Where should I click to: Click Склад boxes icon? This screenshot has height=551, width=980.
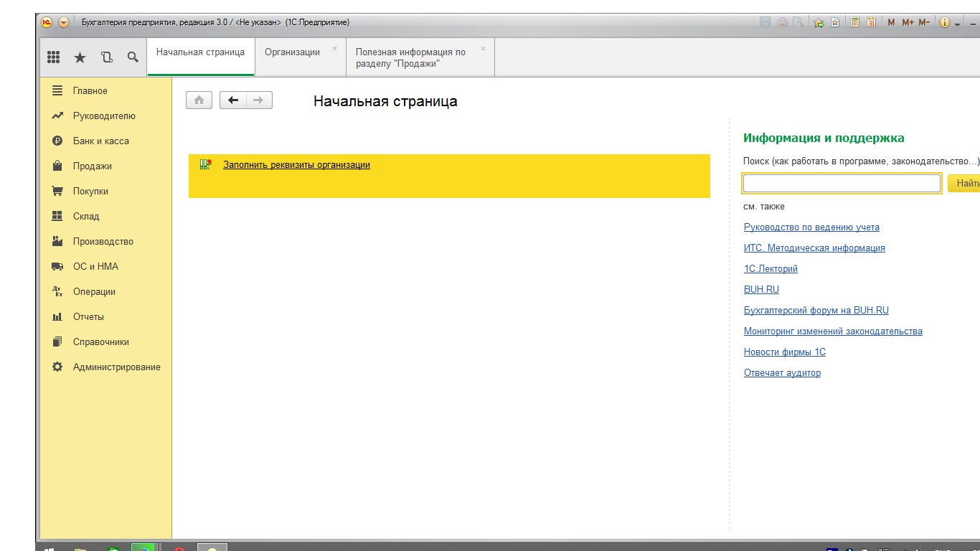57,216
